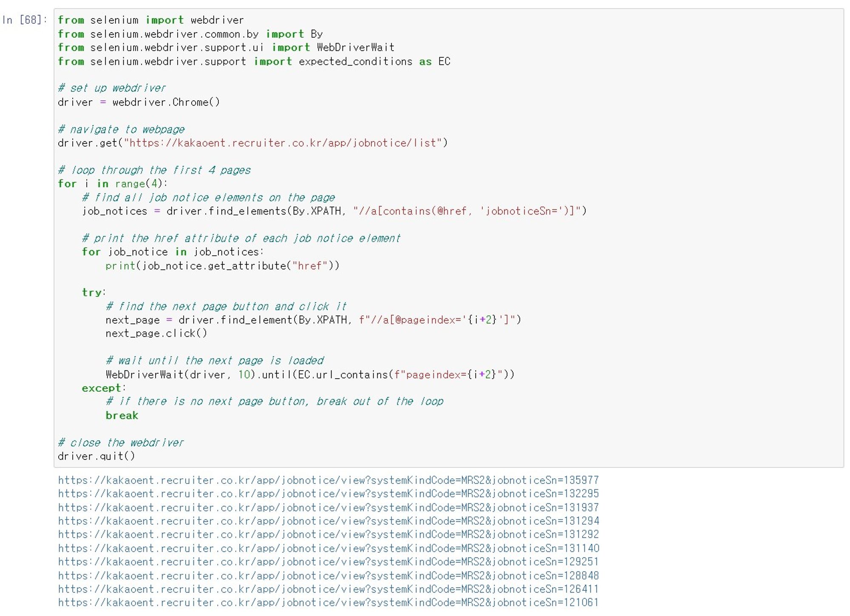
Task: Click the 'for i in range(4):' line
Action: pyautogui.click(x=113, y=184)
